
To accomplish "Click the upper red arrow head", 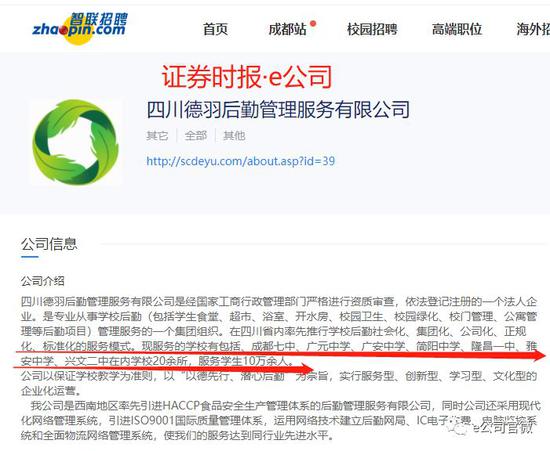I will click(537, 356).
